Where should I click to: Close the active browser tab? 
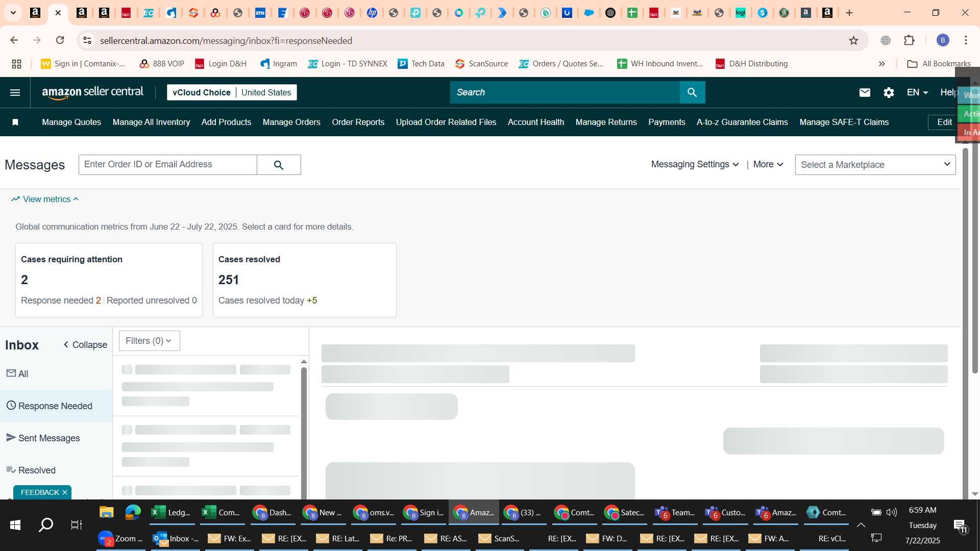[58, 13]
